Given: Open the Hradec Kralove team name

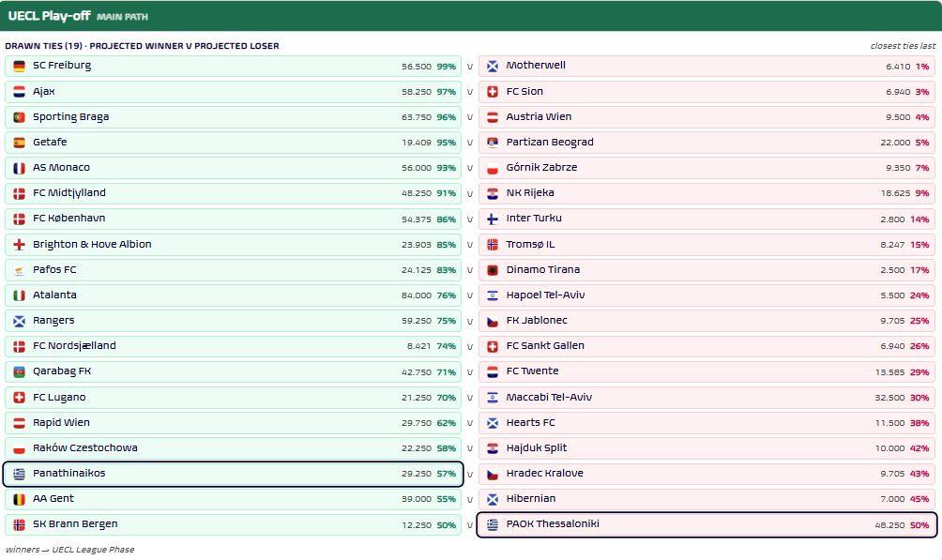Looking at the screenshot, I should click(544, 473).
